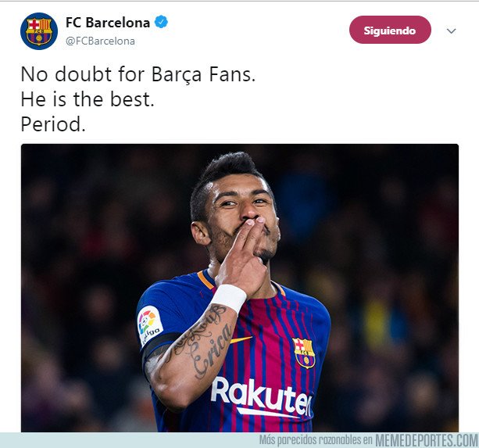The height and width of the screenshot is (448, 479).
Task: Open the attached player photo
Action: coord(240,288)
